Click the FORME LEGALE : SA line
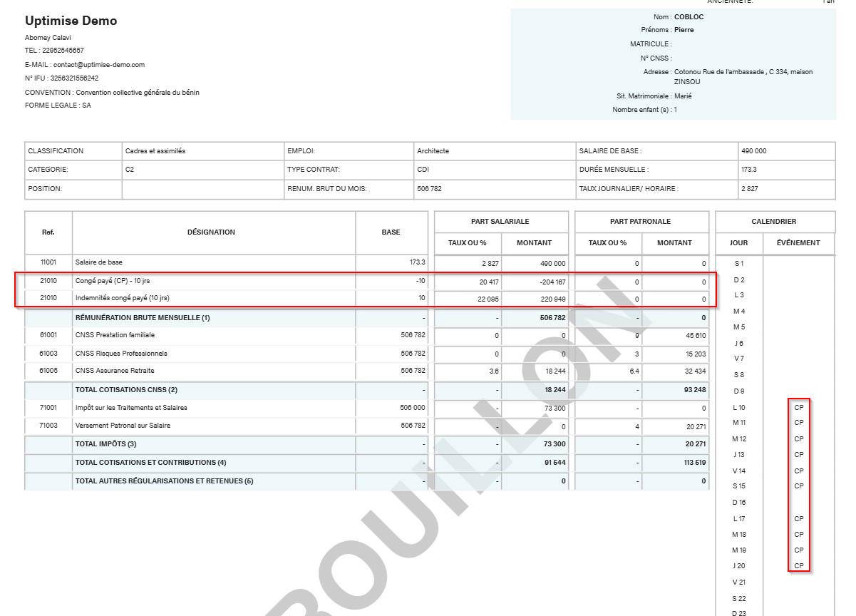This screenshot has height=616, width=856. click(58, 106)
